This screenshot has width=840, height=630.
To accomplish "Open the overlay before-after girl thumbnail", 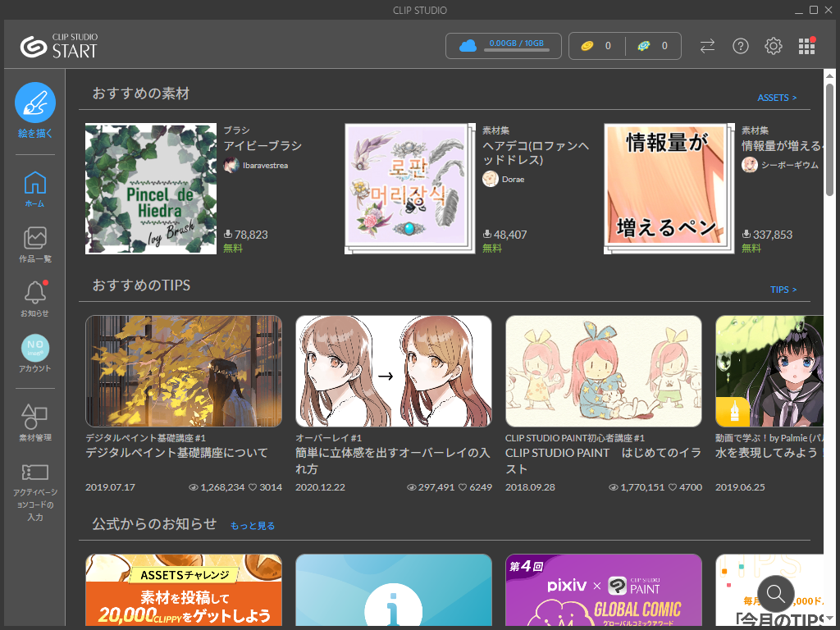I will tap(394, 372).
